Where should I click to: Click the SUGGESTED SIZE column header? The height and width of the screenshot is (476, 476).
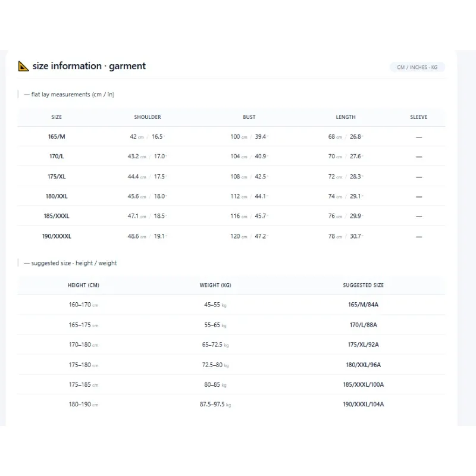click(364, 286)
